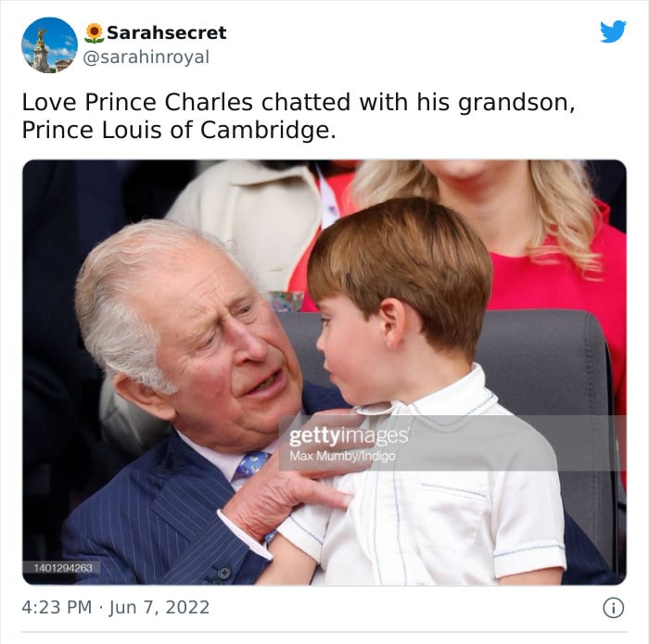The height and width of the screenshot is (644, 649).
Task: Click the Jun 7, 2022 date
Action: (159, 608)
